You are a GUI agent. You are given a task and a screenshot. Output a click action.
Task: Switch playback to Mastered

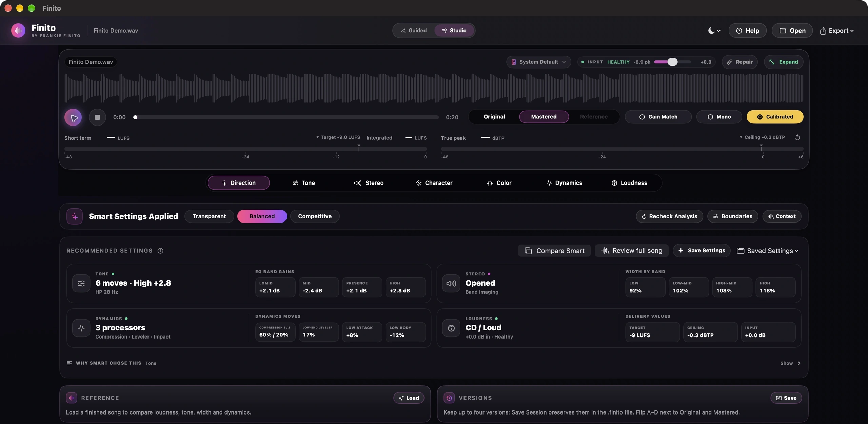[544, 117]
